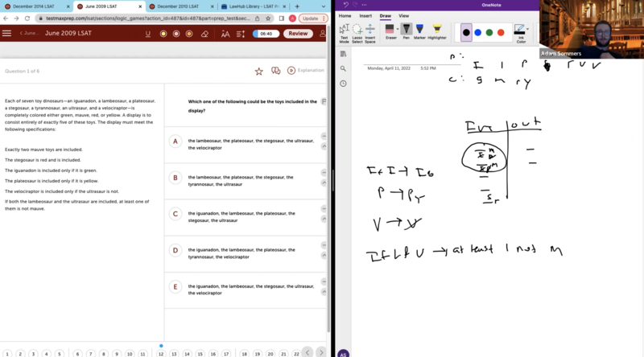The height and width of the screenshot is (357, 644).
Task: Select the Lasso Select tool in OneNote
Action: [x=356, y=32]
